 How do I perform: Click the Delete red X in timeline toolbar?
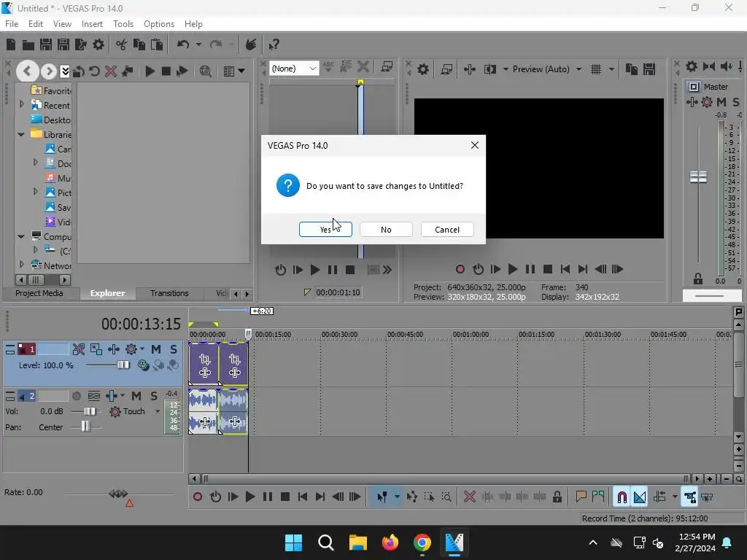point(469,497)
